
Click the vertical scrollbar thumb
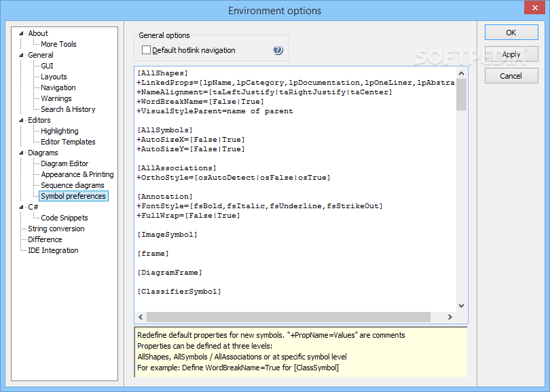coord(461,94)
